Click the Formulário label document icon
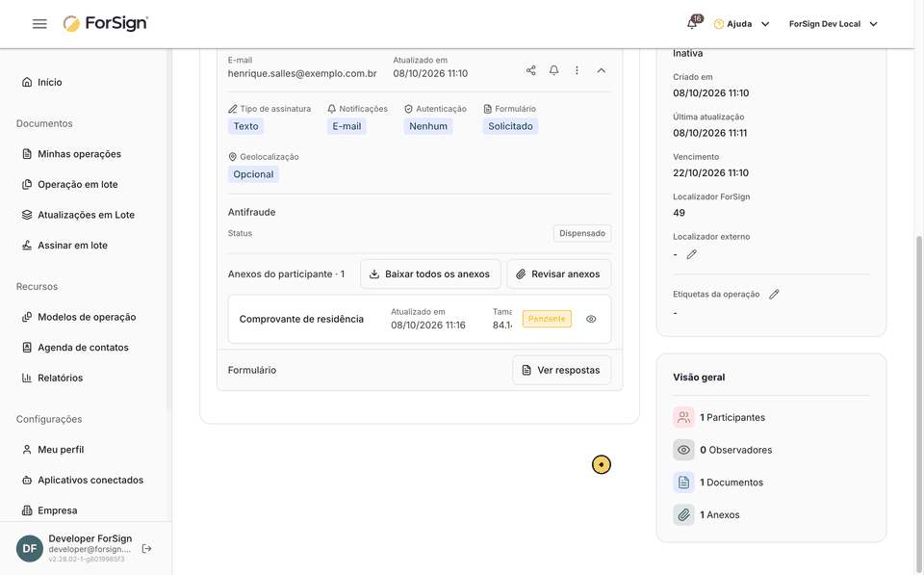924x575 pixels. pyautogui.click(x=487, y=109)
